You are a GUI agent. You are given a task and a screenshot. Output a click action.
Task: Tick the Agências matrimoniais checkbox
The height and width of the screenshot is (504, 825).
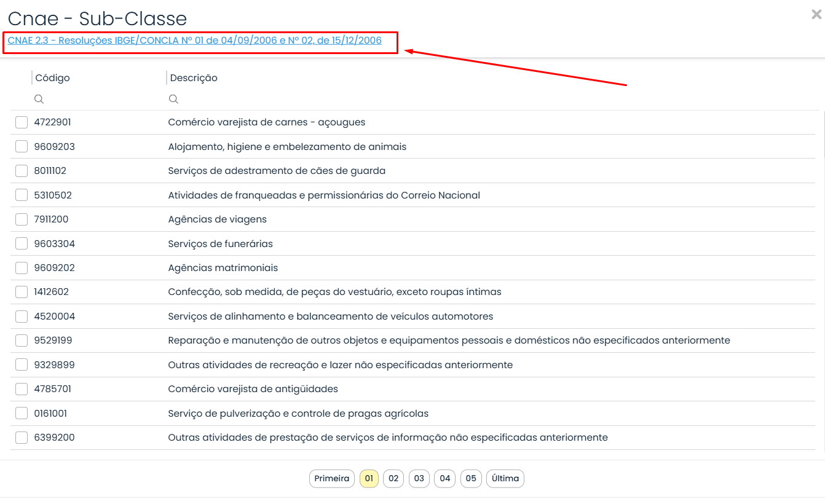coord(22,268)
